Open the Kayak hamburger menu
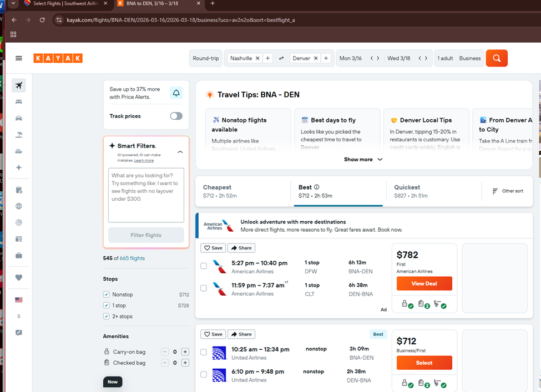The height and width of the screenshot is (392, 541). coord(19,58)
